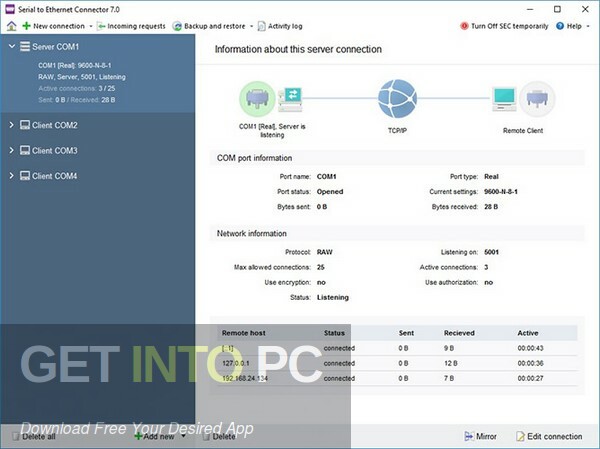
Task: Click the TCP/IP globe icon
Action: [397, 99]
